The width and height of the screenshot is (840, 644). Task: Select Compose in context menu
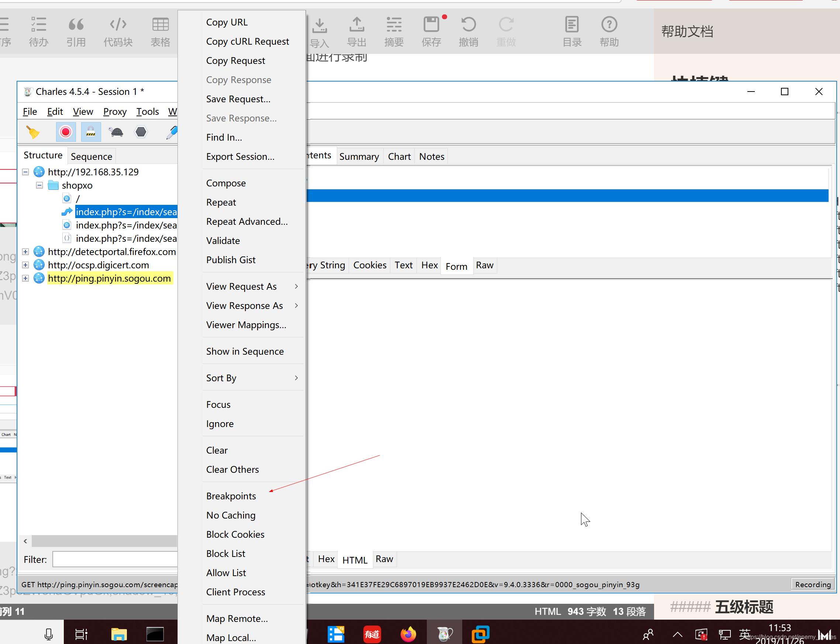(x=226, y=183)
